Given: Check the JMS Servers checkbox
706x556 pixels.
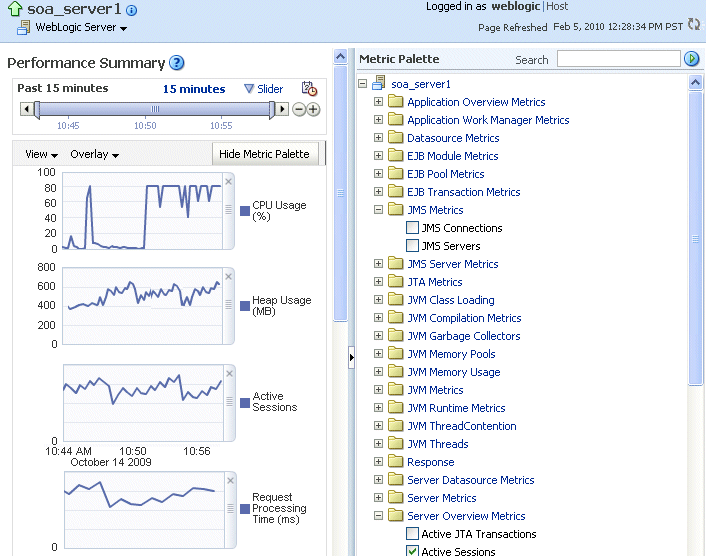Looking at the screenshot, I should (412, 245).
